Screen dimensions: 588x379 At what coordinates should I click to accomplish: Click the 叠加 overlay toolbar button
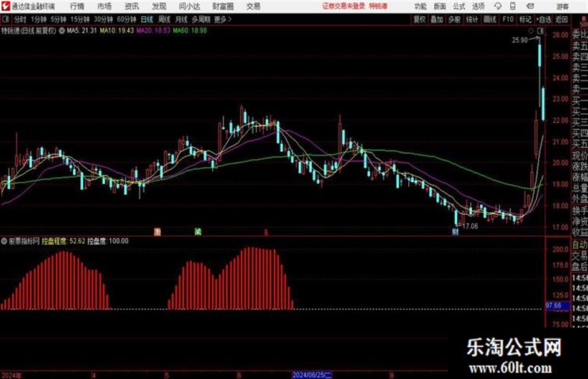[437, 19]
